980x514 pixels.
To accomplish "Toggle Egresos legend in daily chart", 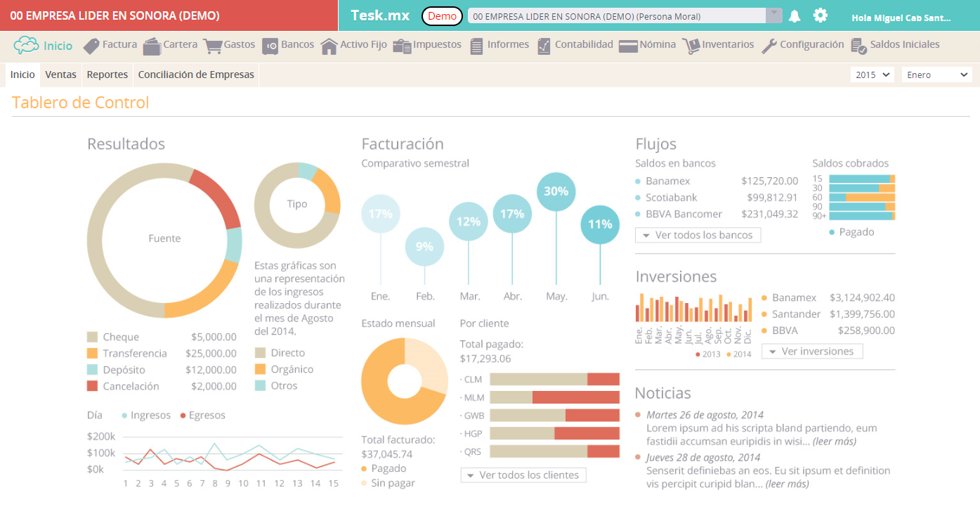I will [x=203, y=415].
